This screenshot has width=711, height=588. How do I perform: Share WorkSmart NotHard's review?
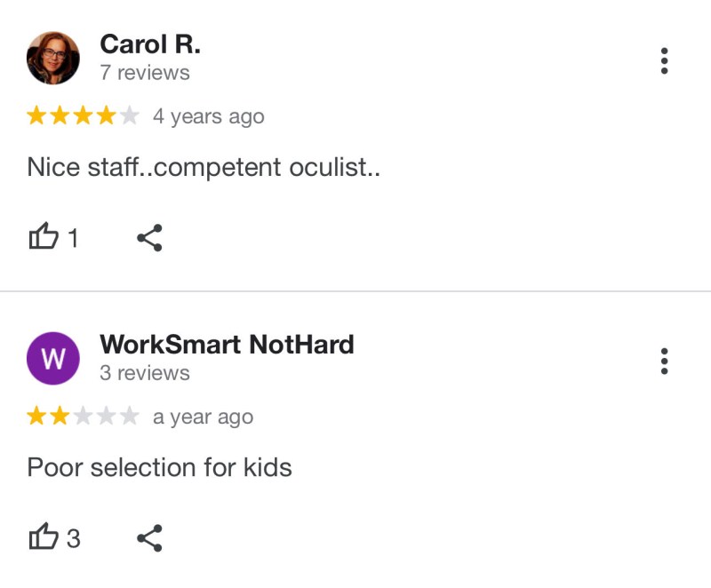click(x=149, y=537)
